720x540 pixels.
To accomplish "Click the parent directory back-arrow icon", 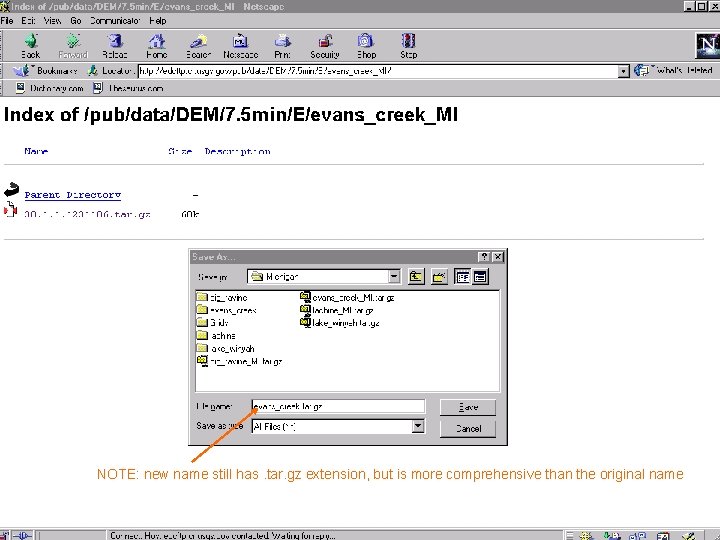I will (11, 189).
